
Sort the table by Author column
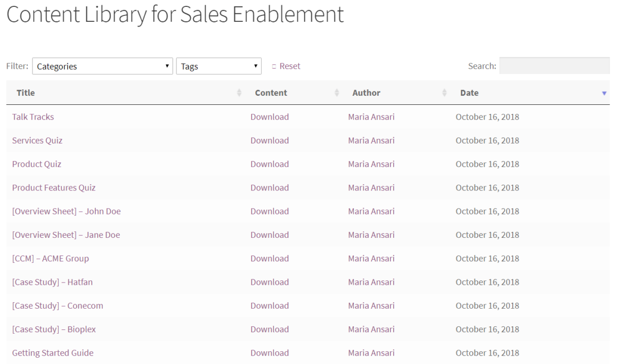[367, 93]
